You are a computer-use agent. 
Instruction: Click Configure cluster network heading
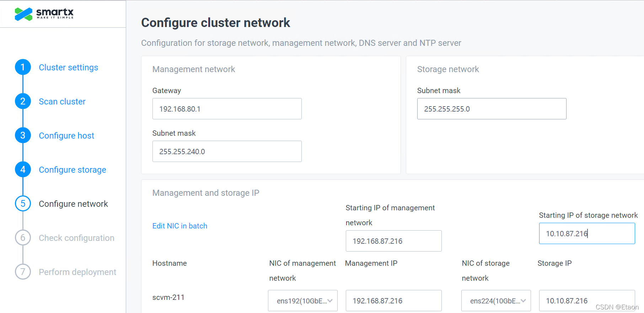pyautogui.click(x=216, y=23)
